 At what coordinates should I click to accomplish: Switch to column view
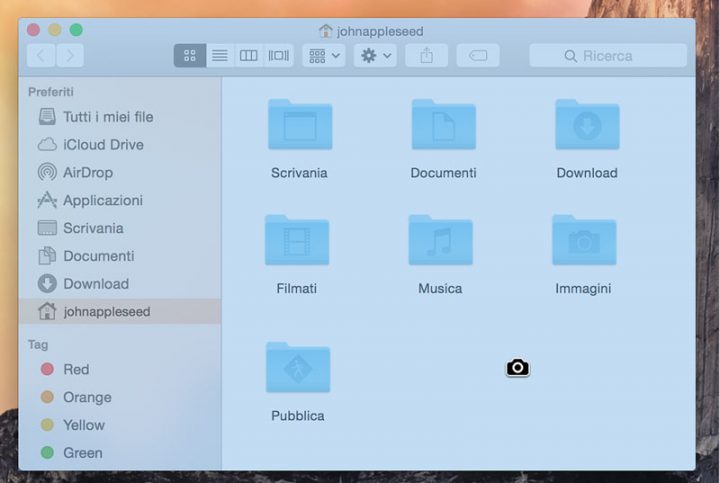pos(248,56)
